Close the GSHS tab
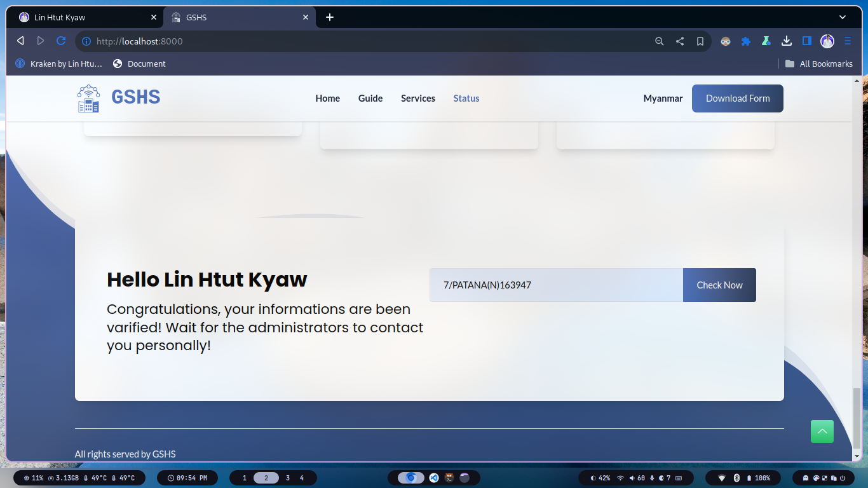The width and height of the screenshot is (868, 488). pos(306,17)
